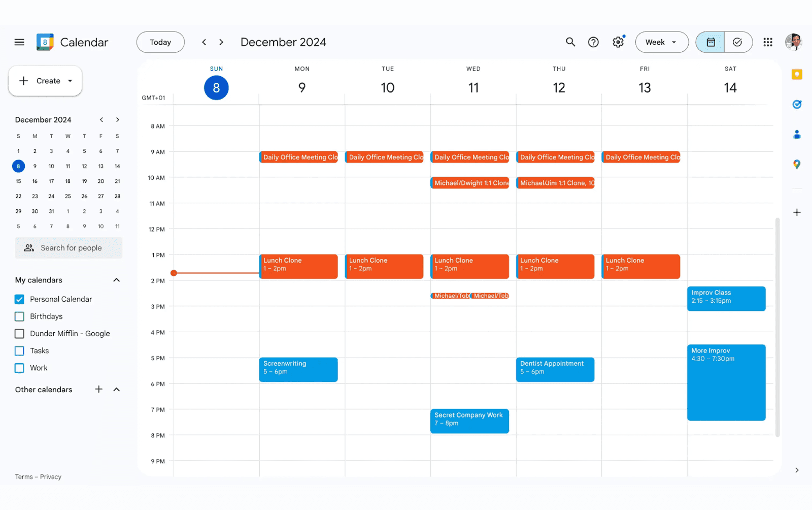Open the Dentist Appointment event
Viewport: 812px width, 510px height.
(x=555, y=369)
